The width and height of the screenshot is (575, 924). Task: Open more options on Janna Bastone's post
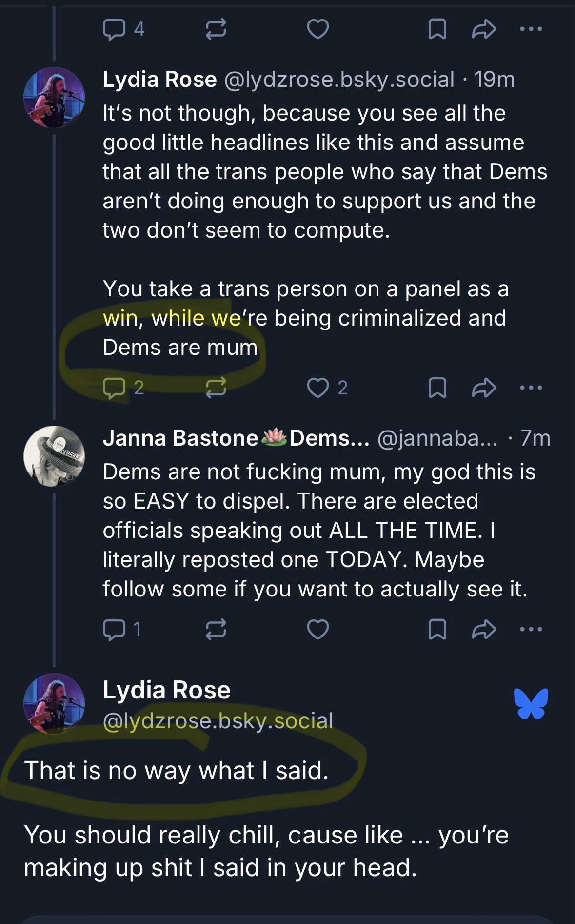coord(531,629)
